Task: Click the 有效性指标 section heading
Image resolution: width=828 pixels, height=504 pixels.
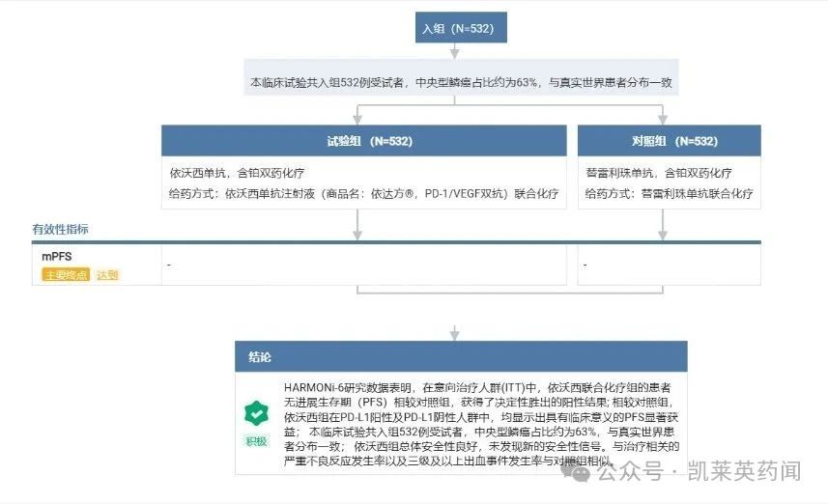Action: pyautogui.click(x=60, y=229)
